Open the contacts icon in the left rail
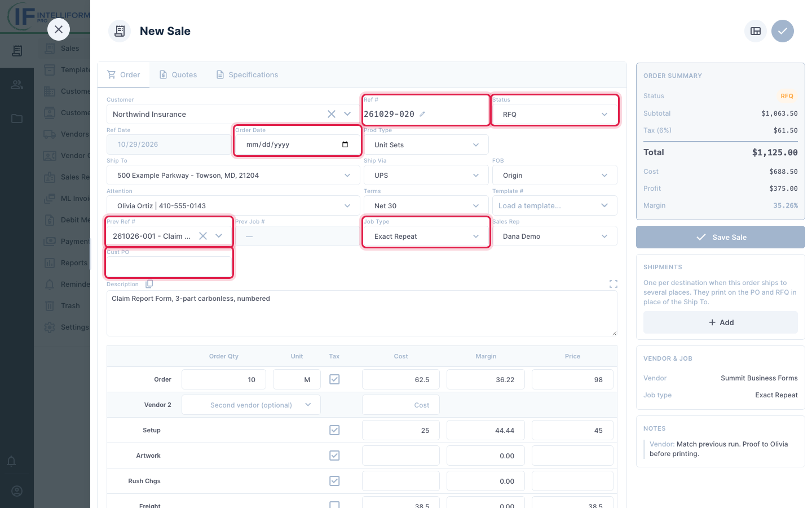This screenshot has width=812, height=508. (17, 85)
